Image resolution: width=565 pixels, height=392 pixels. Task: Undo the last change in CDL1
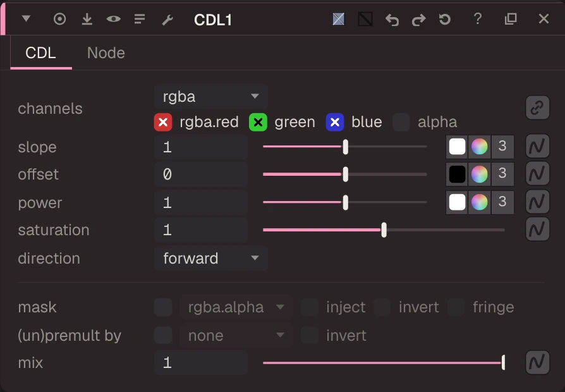click(392, 20)
